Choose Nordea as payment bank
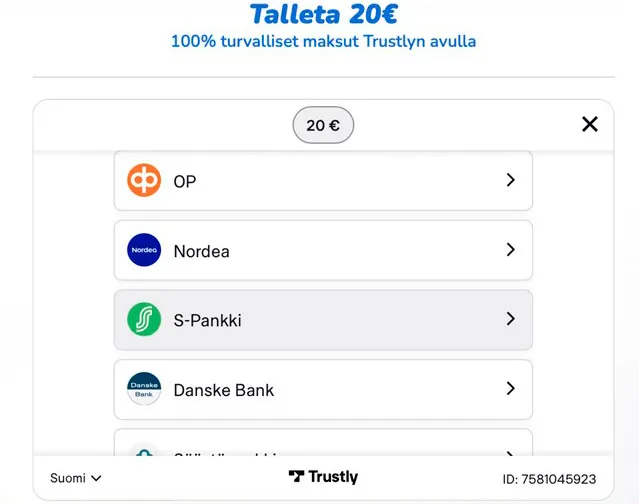The height and width of the screenshot is (504, 639). click(x=202, y=251)
